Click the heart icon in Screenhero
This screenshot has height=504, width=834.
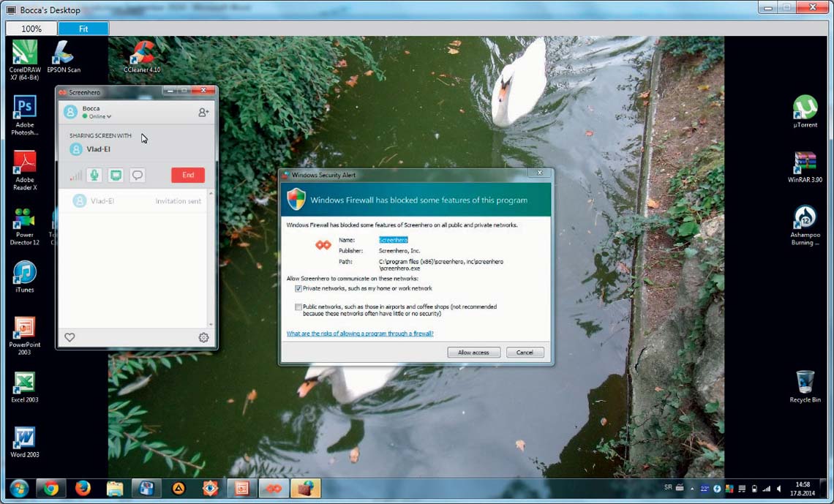[x=69, y=337]
